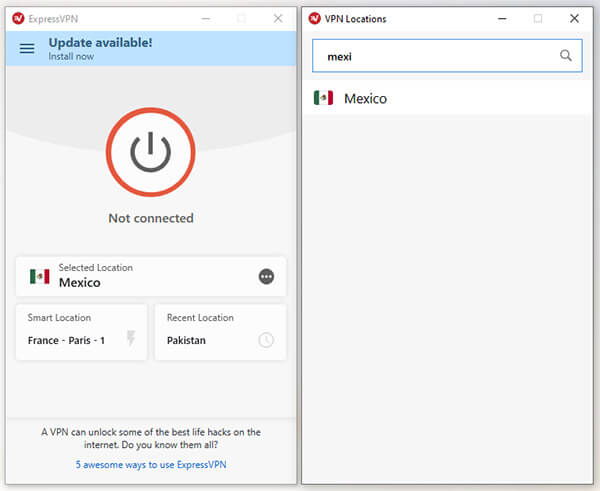The width and height of the screenshot is (600, 491).
Task: Click the ExpressVPN logo in title bar
Action: (x=18, y=18)
